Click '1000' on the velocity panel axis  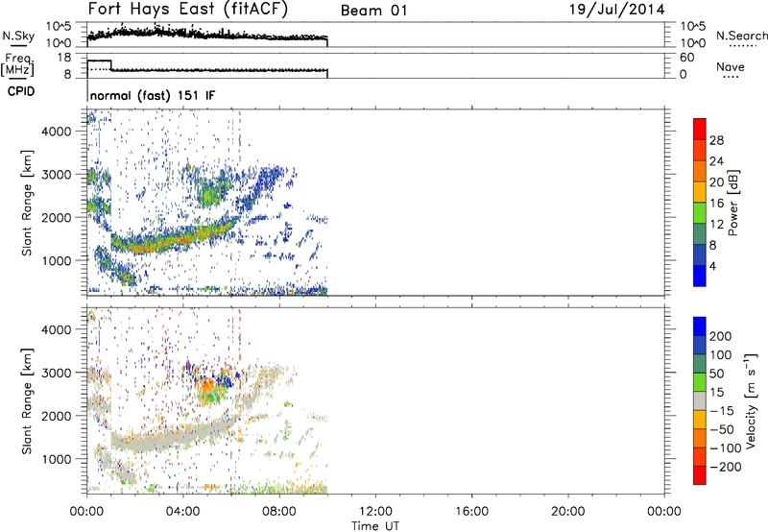coord(57,460)
